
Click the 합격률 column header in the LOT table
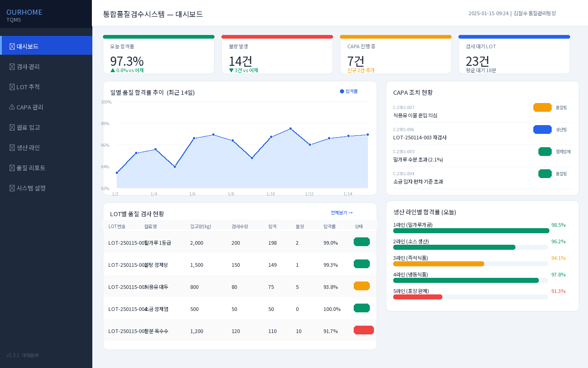click(329, 226)
